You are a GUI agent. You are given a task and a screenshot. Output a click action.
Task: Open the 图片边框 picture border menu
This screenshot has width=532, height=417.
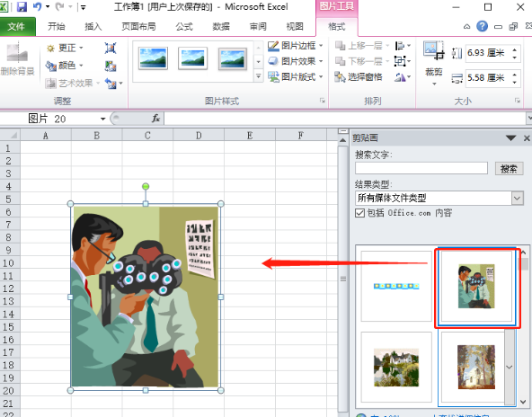[x=295, y=46]
